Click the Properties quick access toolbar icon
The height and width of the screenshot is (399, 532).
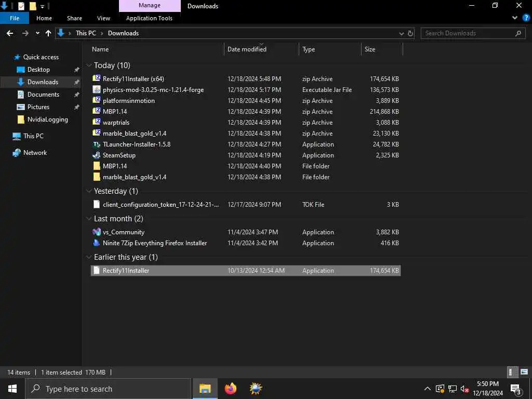[21, 6]
